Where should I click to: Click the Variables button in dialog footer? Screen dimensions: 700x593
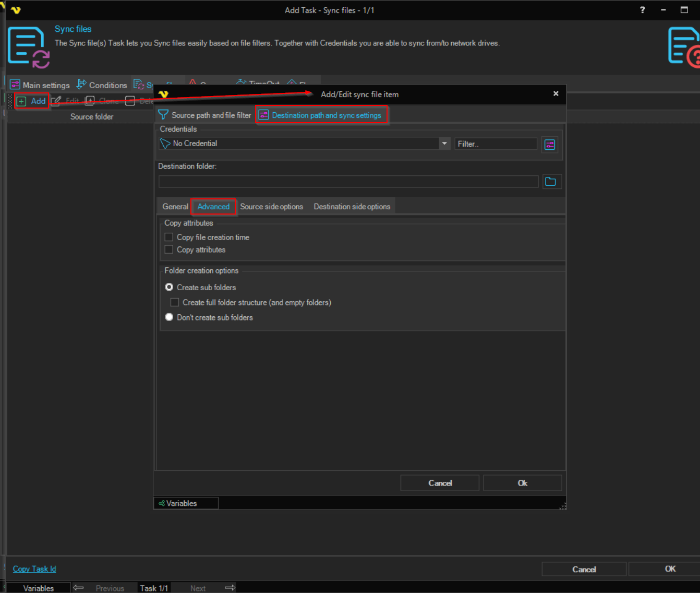click(179, 504)
